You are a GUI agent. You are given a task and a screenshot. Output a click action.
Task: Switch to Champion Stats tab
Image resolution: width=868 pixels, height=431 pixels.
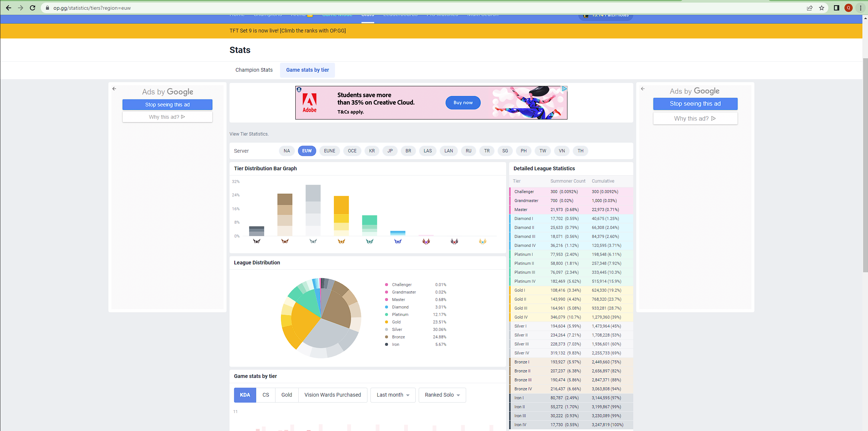tap(254, 70)
